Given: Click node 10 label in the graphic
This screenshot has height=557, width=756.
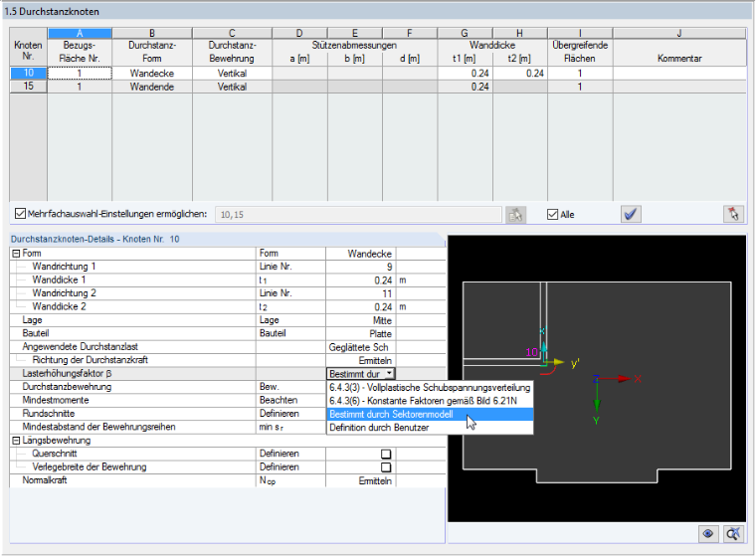Looking at the screenshot, I should pyautogui.click(x=531, y=352).
